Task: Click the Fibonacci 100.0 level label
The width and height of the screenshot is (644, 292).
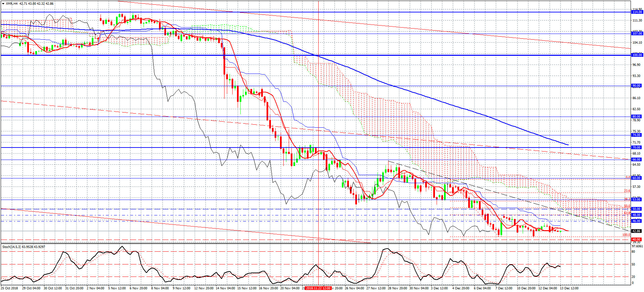Action: click(626, 235)
